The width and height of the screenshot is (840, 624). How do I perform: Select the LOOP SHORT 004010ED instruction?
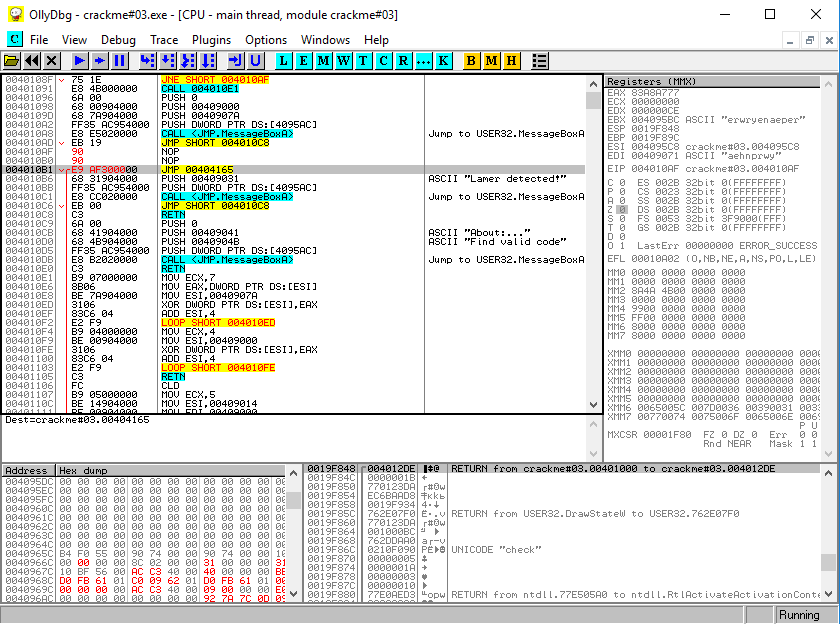(x=218, y=322)
